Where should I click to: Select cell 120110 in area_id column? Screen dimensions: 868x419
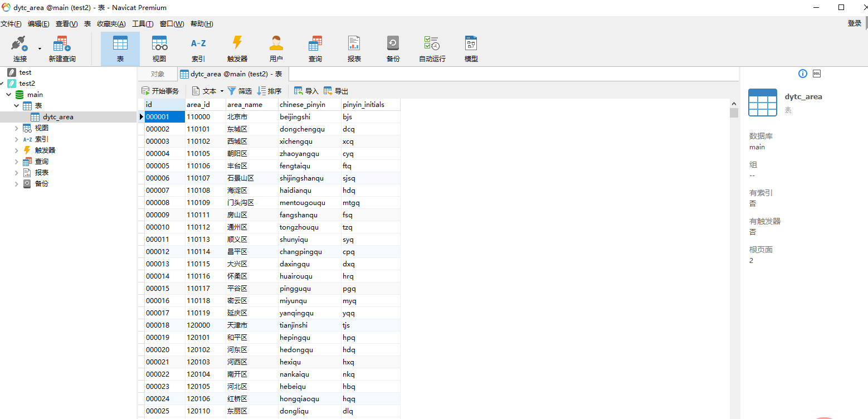[x=206, y=411]
